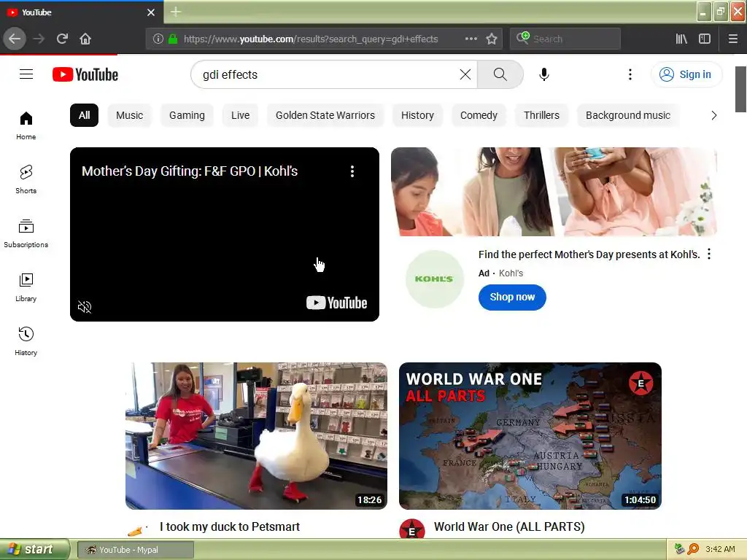The width and height of the screenshot is (747, 560).
Task: Reload the page with the refresh icon
Action: click(62, 39)
